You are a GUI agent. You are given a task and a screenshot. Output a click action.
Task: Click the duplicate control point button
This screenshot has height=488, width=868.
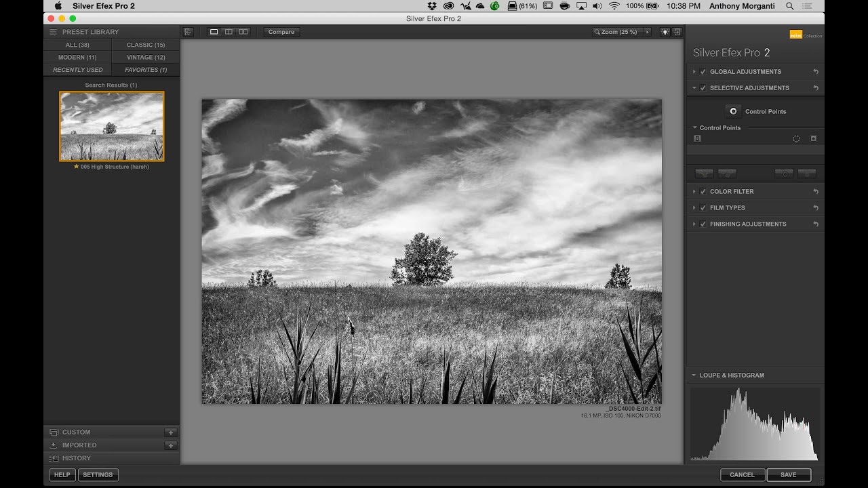pyautogui.click(x=784, y=174)
